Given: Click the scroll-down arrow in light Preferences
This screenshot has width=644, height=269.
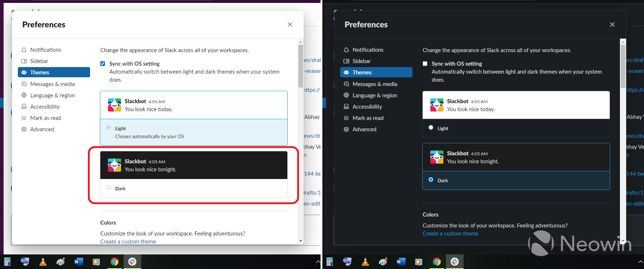Looking at the screenshot, I should click(x=300, y=241).
